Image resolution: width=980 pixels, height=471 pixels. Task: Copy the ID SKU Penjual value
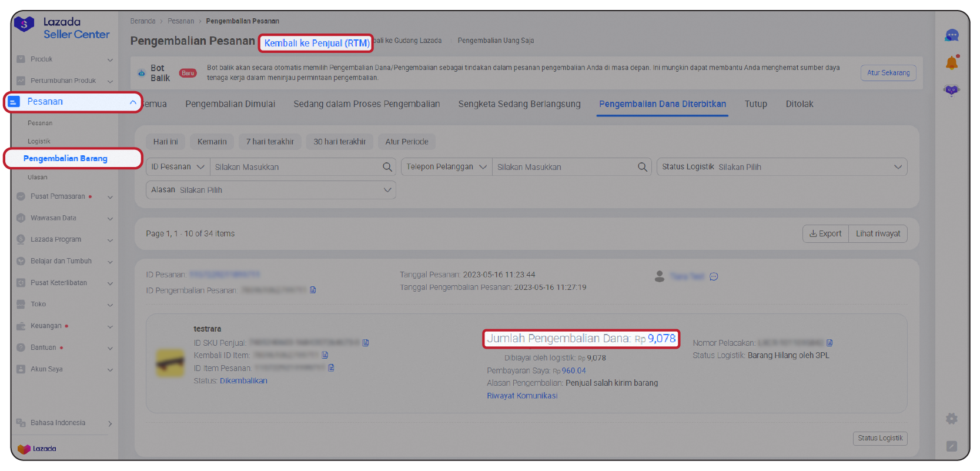(x=366, y=343)
